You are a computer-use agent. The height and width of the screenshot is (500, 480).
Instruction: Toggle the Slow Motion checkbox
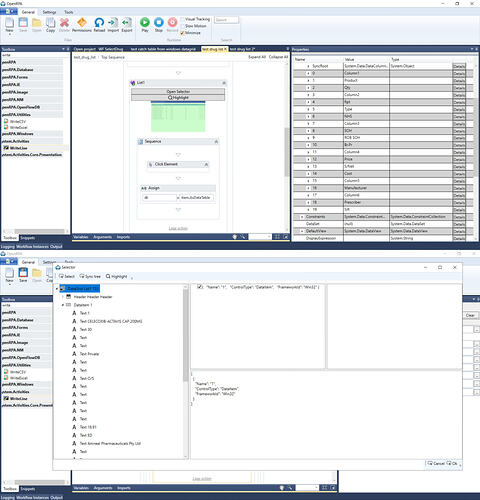point(182,26)
